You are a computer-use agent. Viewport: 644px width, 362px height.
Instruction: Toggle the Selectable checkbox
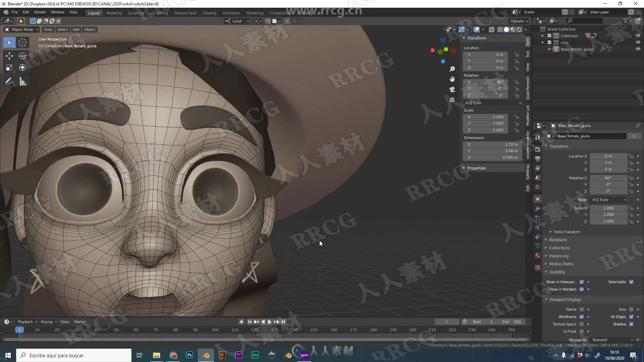[x=631, y=282]
